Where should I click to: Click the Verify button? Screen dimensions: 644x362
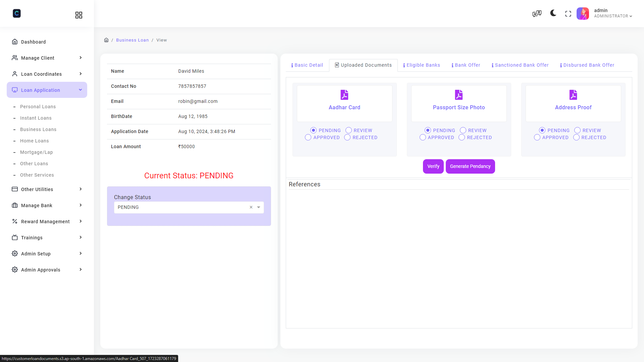(x=433, y=166)
